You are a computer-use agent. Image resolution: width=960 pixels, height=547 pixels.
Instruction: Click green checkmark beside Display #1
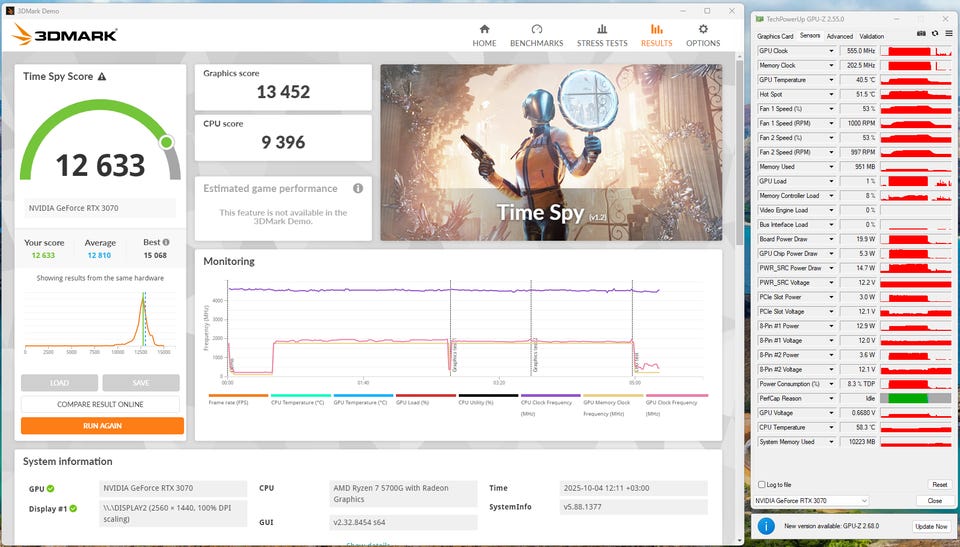click(x=73, y=508)
